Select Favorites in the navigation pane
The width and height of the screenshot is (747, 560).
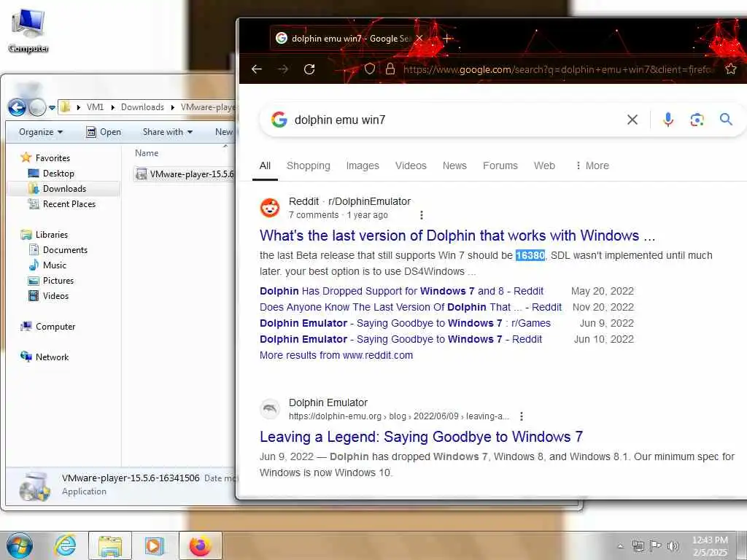(x=53, y=158)
